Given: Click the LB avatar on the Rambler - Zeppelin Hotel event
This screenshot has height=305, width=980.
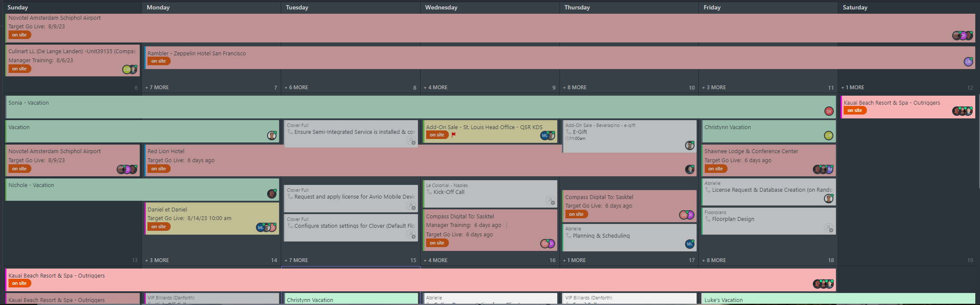Looking at the screenshot, I should click(x=968, y=62).
